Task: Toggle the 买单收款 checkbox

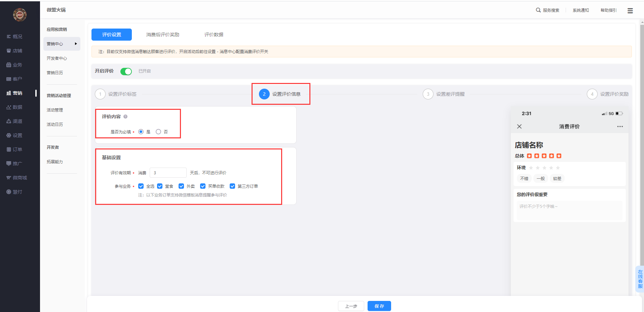Action: pyautogui.click(x=203, y=186)
